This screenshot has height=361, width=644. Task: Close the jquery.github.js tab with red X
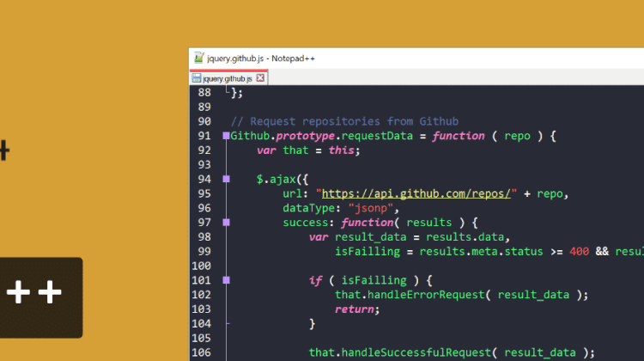coord(261,78)
